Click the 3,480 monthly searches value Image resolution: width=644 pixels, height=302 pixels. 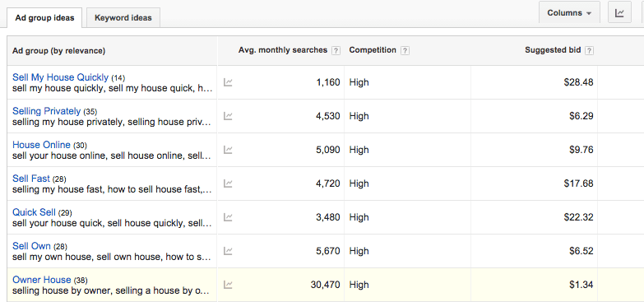[x=328, y=217]
